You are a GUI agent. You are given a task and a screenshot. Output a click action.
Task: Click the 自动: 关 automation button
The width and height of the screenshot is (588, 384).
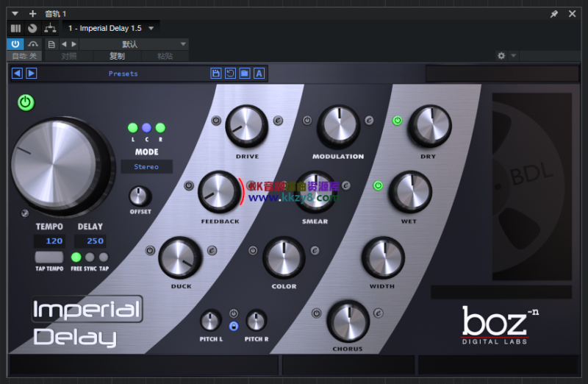click(25, 56)
